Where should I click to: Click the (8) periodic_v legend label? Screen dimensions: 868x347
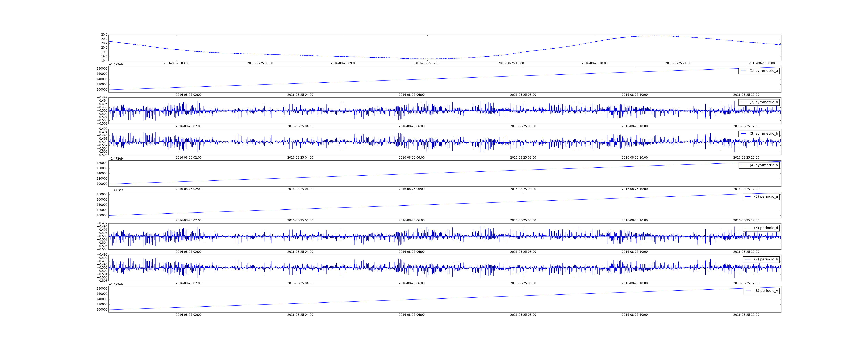point(766,291)
